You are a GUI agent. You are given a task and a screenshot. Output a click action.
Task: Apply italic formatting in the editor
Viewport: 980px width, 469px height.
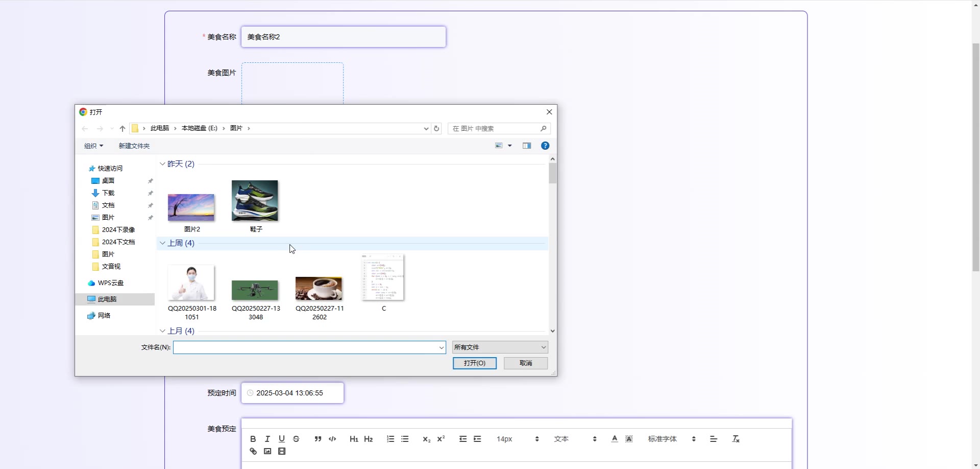[267, 439]
